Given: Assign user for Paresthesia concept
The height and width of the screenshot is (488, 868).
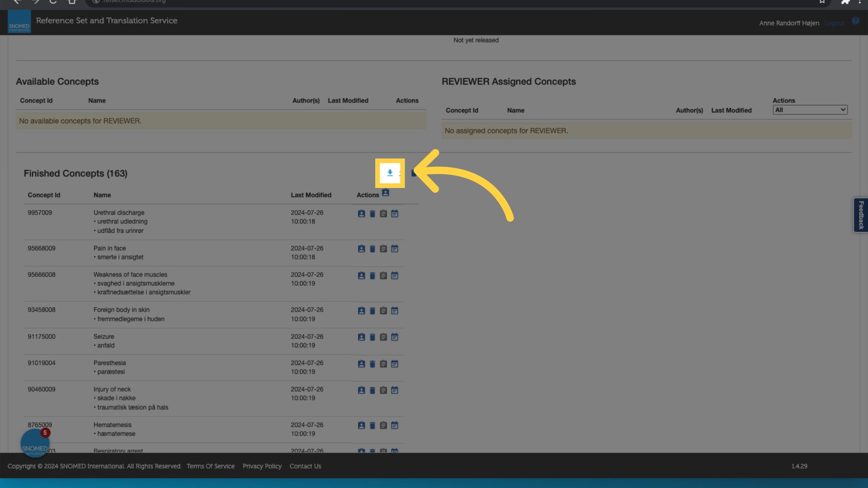Looking at the screenshot, I should tap(361, 364).
